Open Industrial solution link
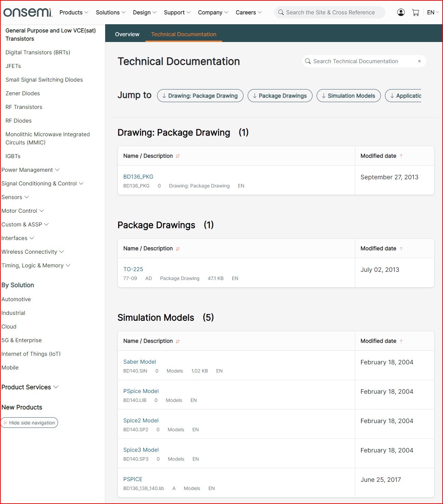443x504 pixels. coord(13,313)
